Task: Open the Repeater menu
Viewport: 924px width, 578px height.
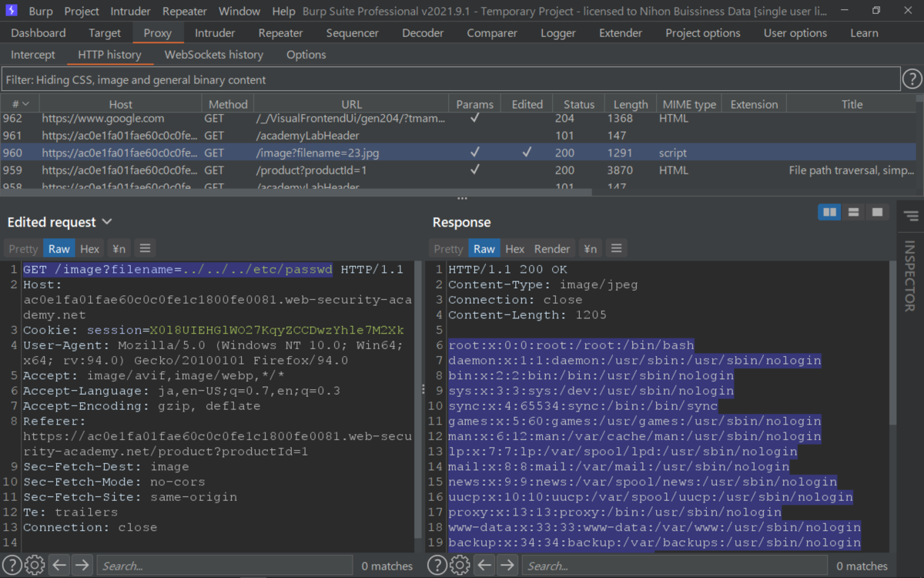Action: [x=185, y=11]
